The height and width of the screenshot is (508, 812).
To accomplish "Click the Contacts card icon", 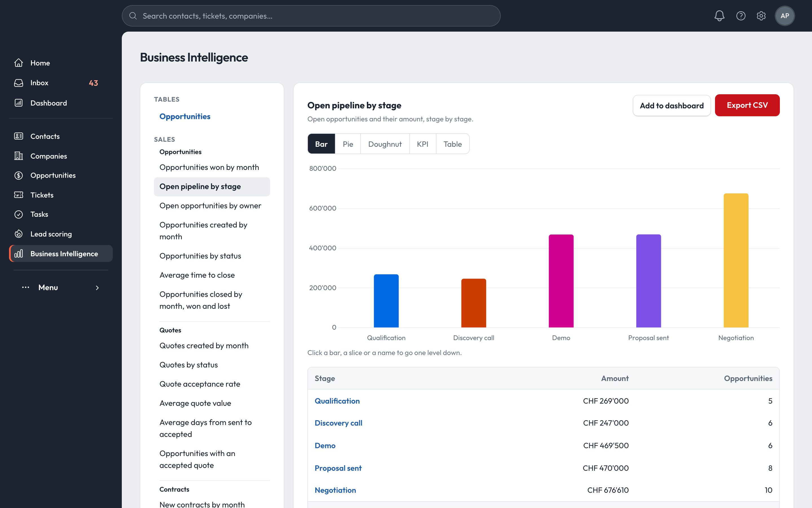I will click(x=19, y=136).
